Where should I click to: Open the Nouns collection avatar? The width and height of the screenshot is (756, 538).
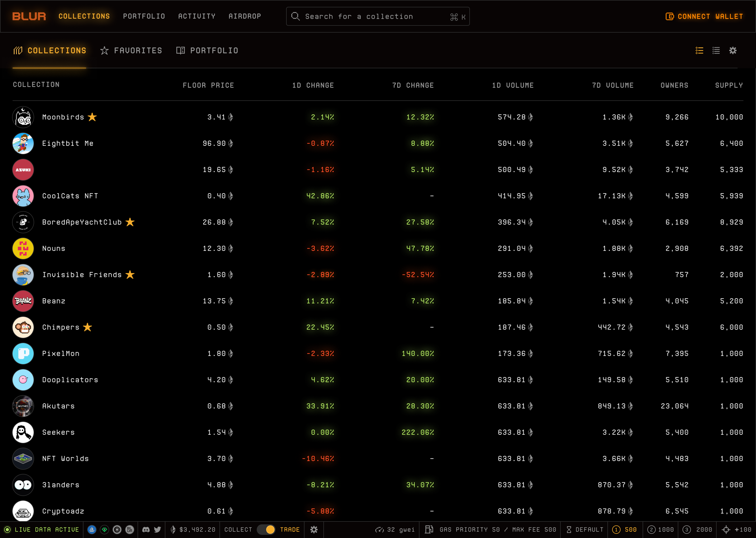tap(23, 249)
